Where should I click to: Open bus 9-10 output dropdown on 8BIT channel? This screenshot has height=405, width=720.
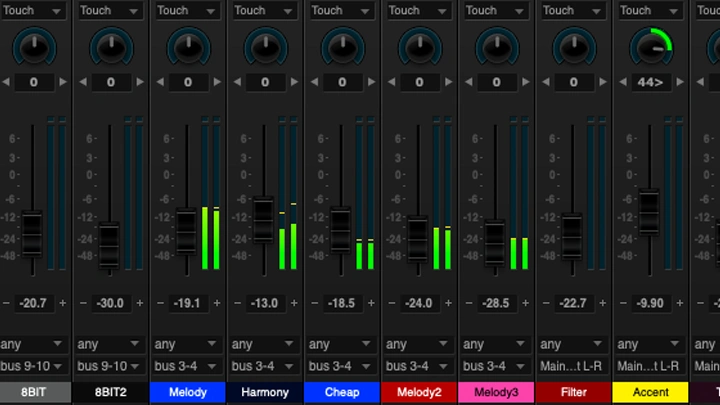(32, 366)
